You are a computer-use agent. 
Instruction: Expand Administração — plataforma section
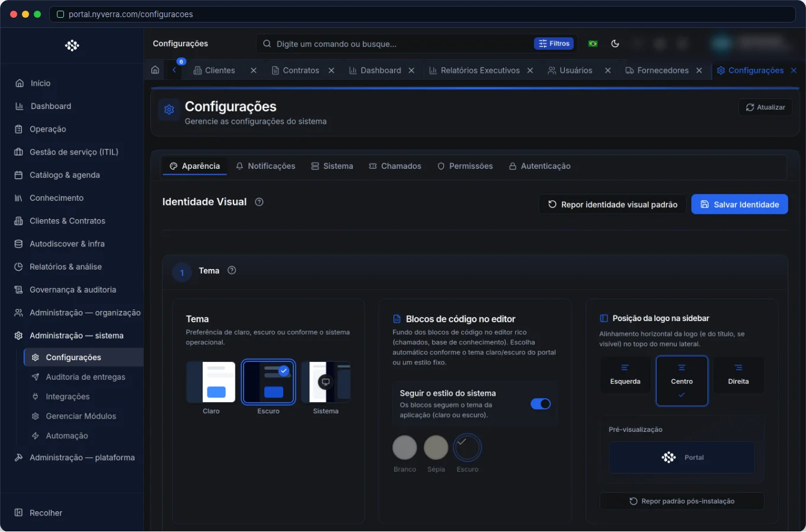point(72,458)
